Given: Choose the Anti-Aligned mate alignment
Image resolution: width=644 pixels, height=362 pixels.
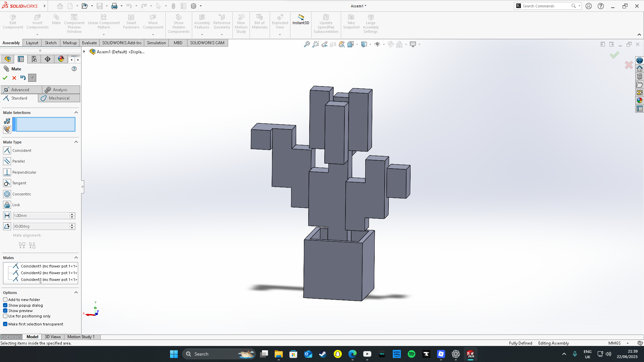Looking at the screenshot, I should pyautogui.click(x=32, y=245).
